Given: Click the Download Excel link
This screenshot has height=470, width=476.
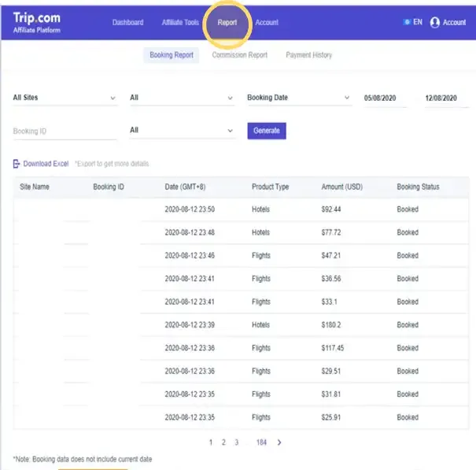Looking at the screenshot, I should point(46,164).
